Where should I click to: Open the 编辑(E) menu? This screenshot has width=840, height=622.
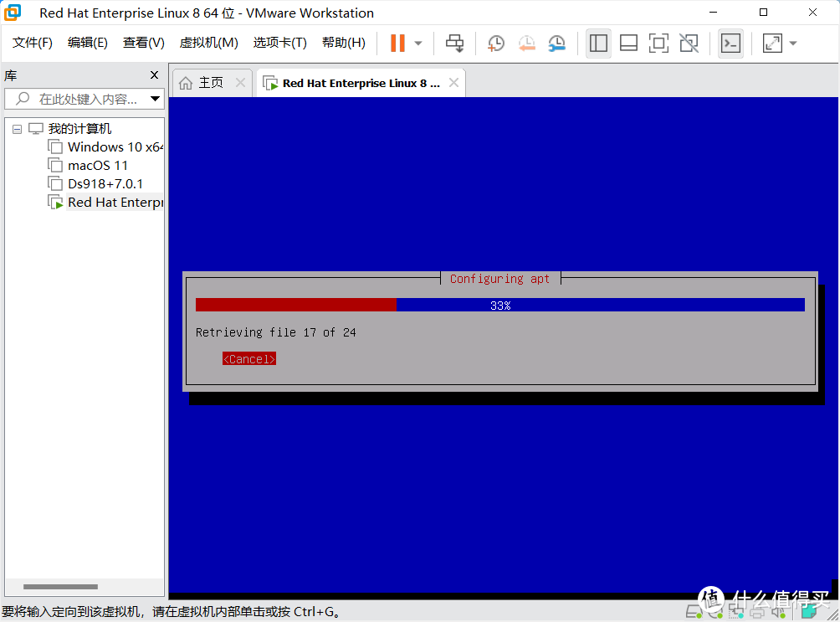point(87,43)
